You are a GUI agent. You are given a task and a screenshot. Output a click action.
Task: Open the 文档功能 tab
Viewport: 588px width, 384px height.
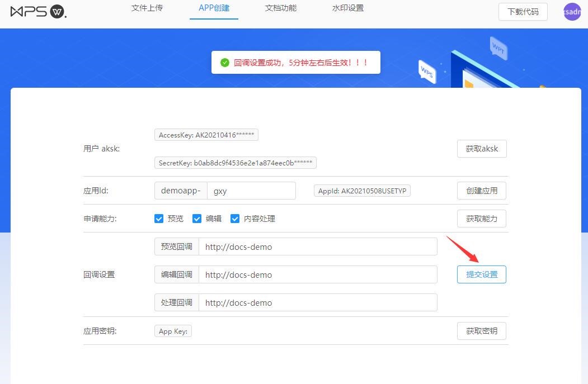pyautogui.click(x=281, y=8)
